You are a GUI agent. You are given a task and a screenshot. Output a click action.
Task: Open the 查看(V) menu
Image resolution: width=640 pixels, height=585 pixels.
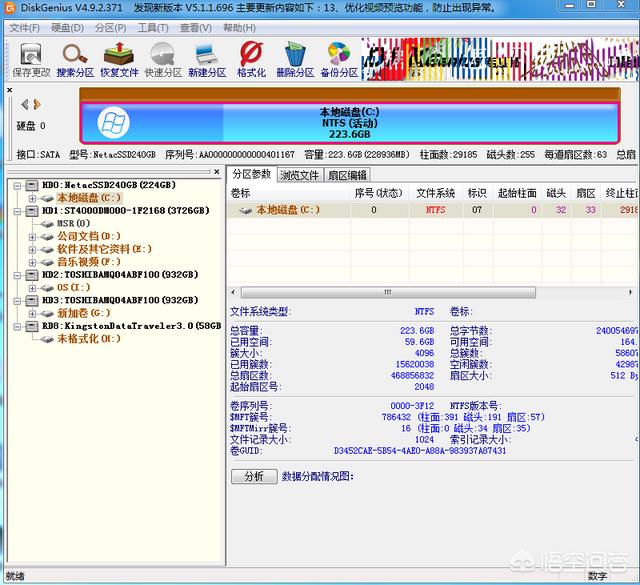click(196, 28)
